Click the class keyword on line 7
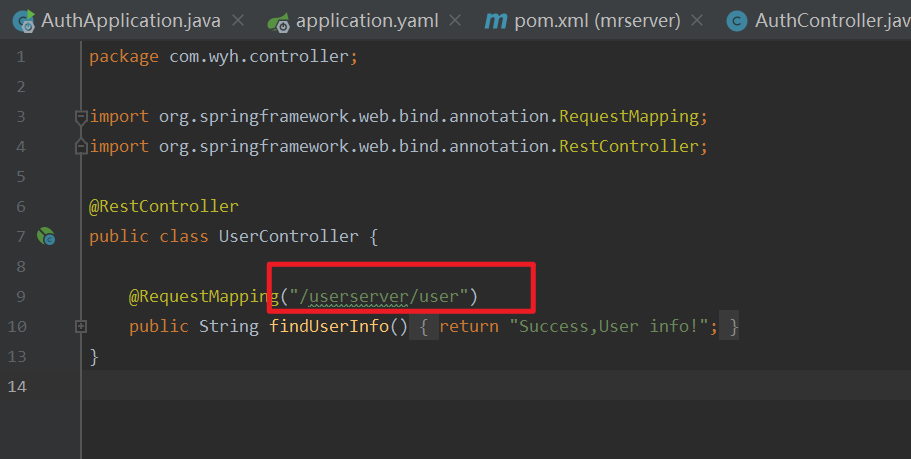The height and width of the screenshot is (459, 911). (184, 236)
